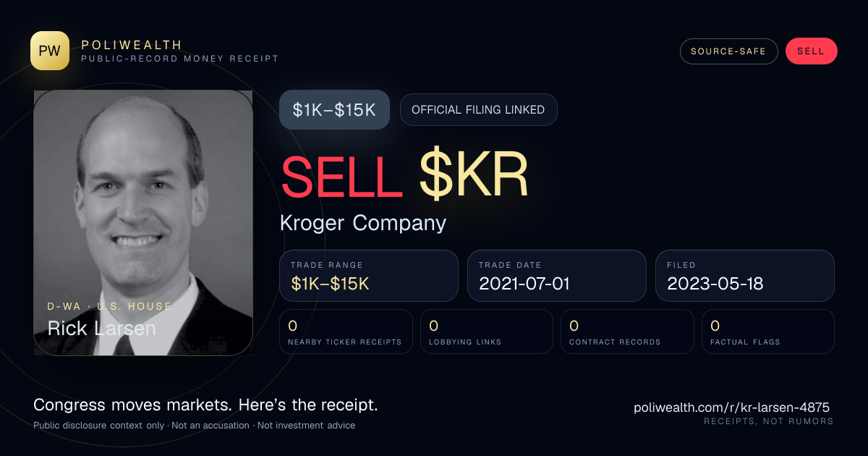868x456 pixels.
Task: Select the Trade Range card
Action: [x=369, y=276]
